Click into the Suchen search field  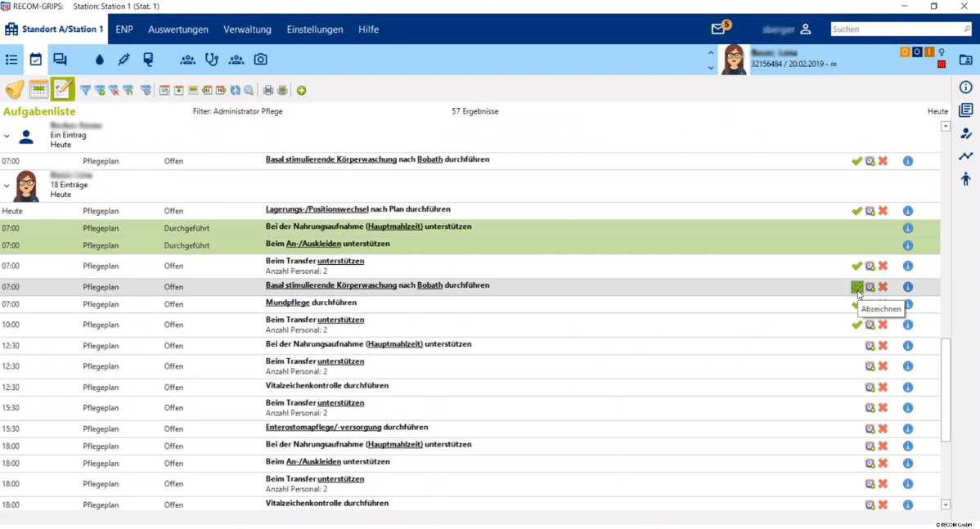(895, 29)
